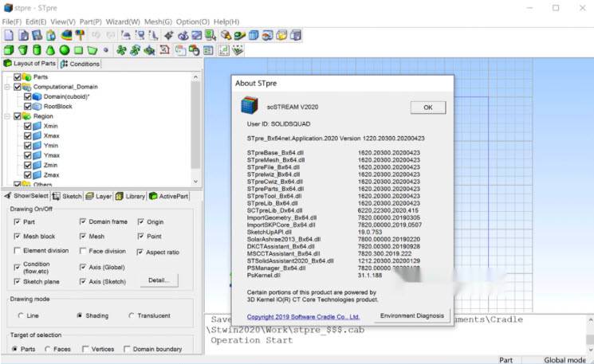Open the Mesh(G) menu

(158, 22)
